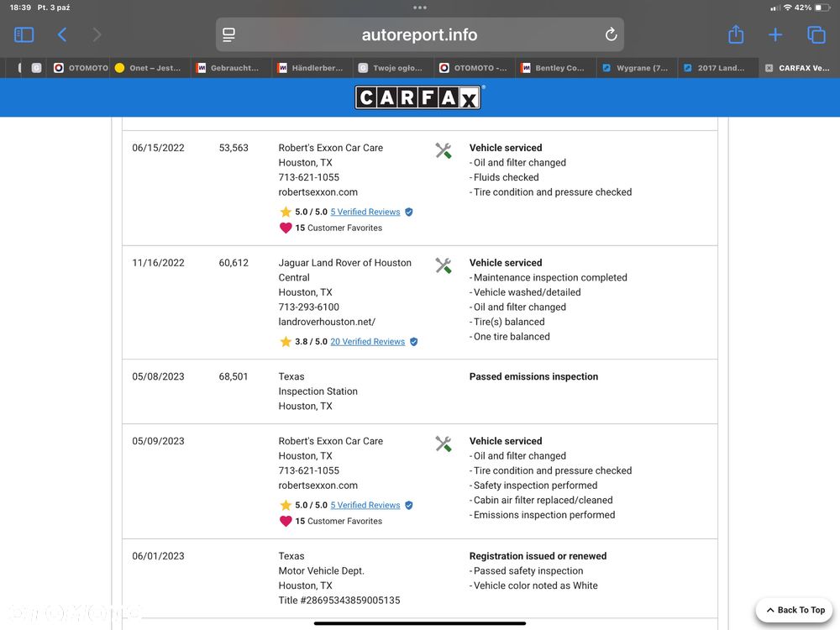Open the Händlerber... tab
The image size is (840, 630).
point(312,68)
